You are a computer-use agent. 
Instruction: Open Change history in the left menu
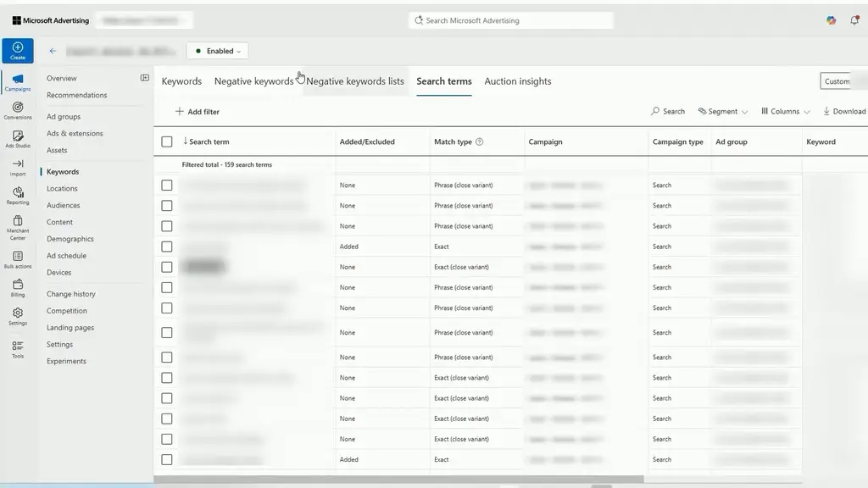[x=71, y=294]
